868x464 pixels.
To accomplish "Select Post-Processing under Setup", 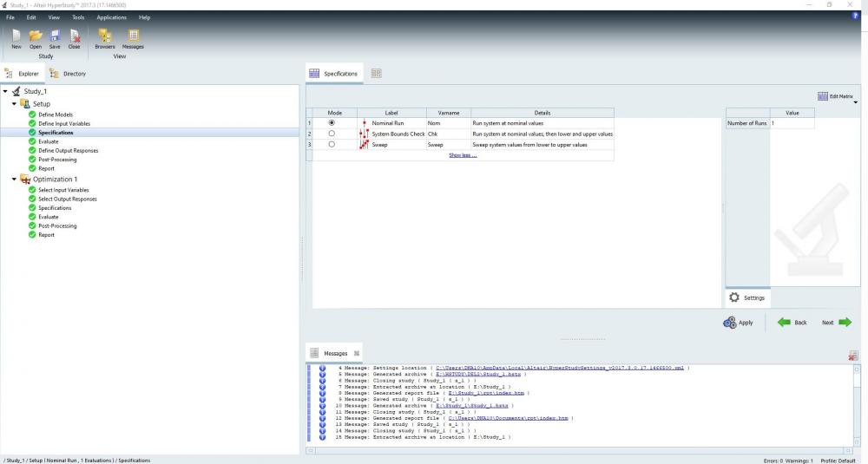I will click(57, 160).
